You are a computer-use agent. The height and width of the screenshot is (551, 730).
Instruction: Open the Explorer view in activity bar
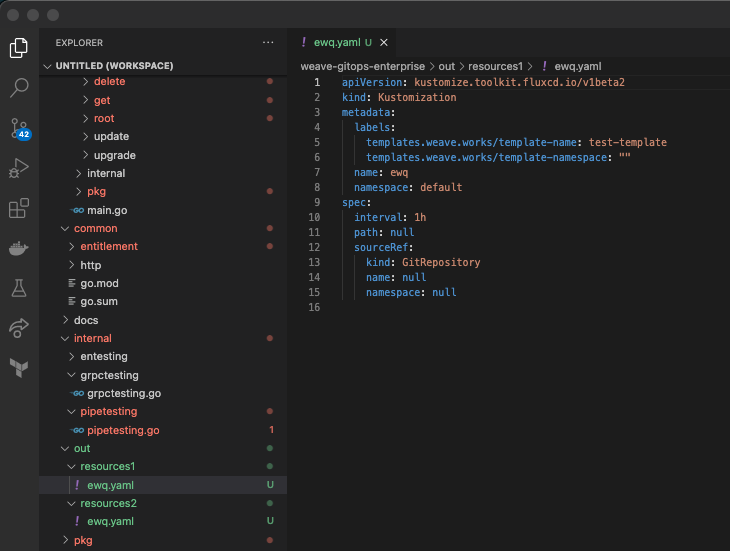pyautogui.click(x=19, y=48)
